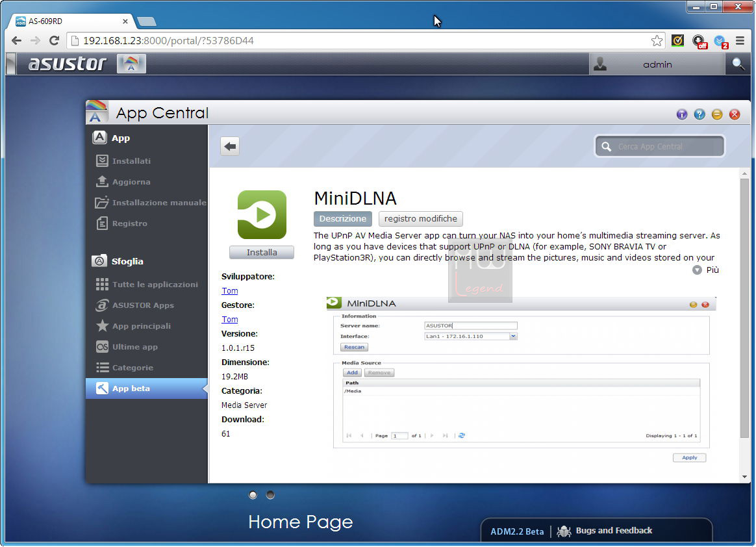Click the version text 1.0.1.r15

click(x=238, y=348)
